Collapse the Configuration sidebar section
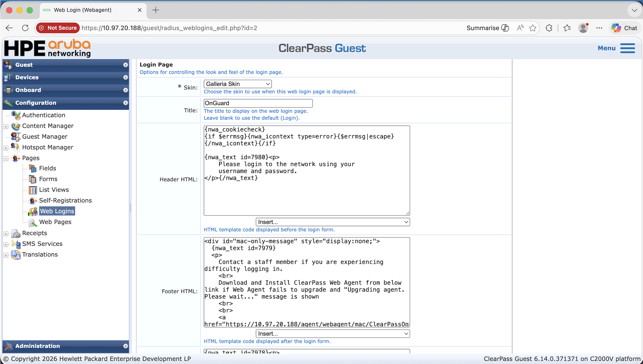The height and width of the screenshot is (364, 643). (x=66, y=103)
